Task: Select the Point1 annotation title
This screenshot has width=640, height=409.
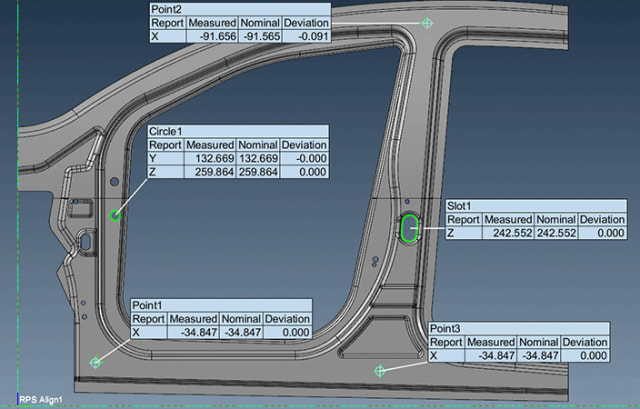Action: coord(148,304)
